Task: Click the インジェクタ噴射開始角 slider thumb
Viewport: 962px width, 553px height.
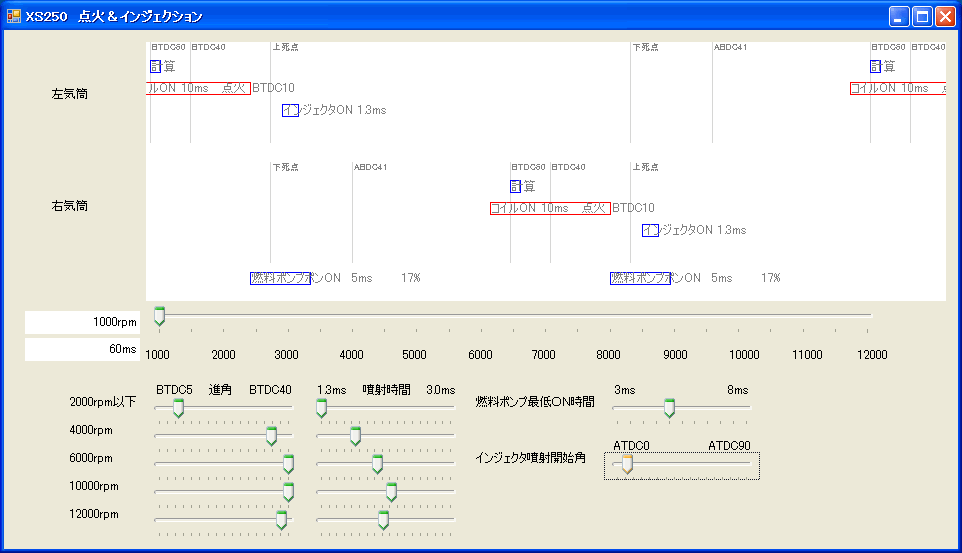Action: click(627, 464)
